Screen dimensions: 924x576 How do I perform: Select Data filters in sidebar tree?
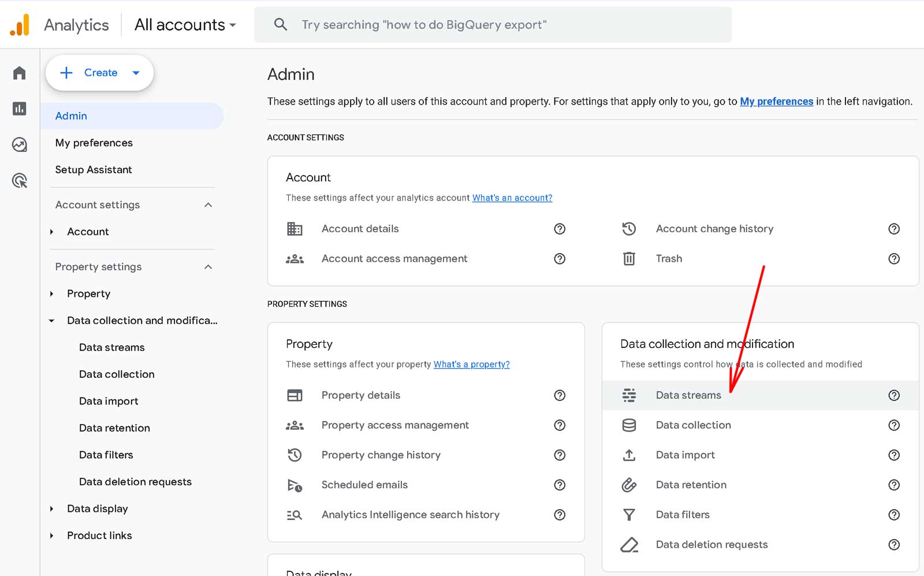106,455
